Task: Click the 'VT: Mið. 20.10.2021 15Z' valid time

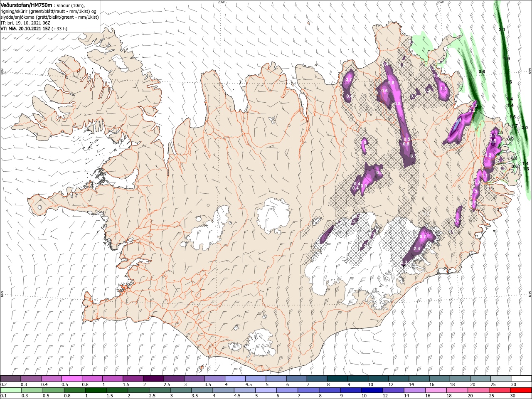Action: (x=25, y=29)
